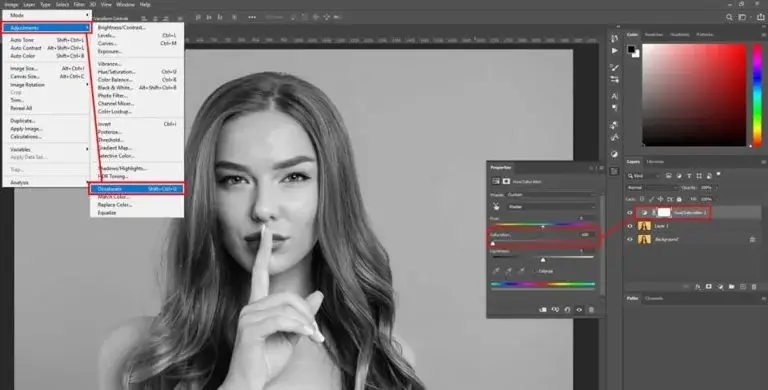This screenshot has width=768, height=390.
Task: Hide Layer 1 using its eye icon
Action: click(x=630, y=226)
